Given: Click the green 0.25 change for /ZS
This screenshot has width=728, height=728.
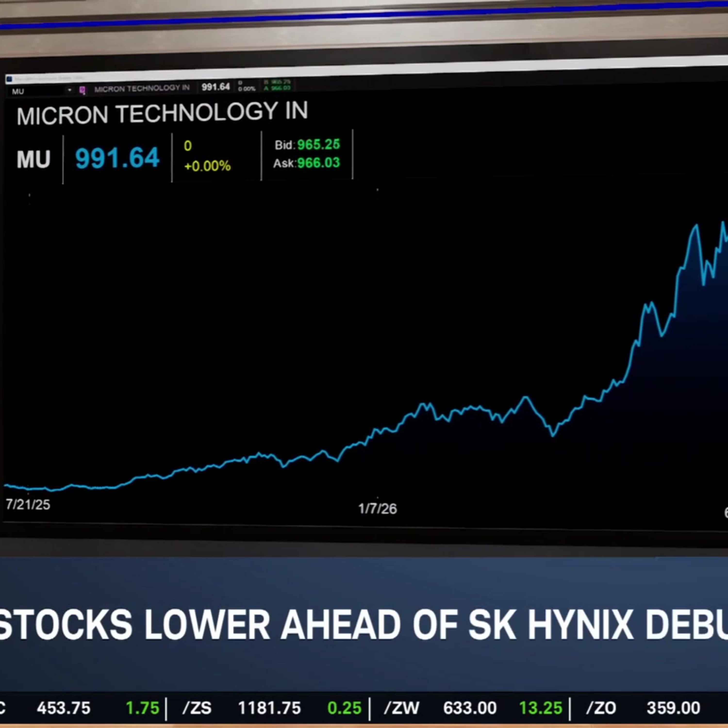Looking at the screenshot, I should tap(344, 708).
